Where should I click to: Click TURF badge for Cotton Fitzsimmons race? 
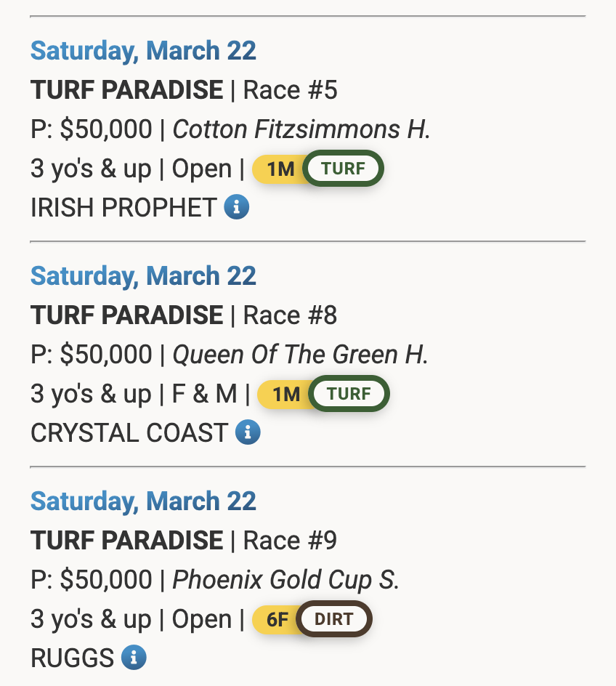[343, 169]
